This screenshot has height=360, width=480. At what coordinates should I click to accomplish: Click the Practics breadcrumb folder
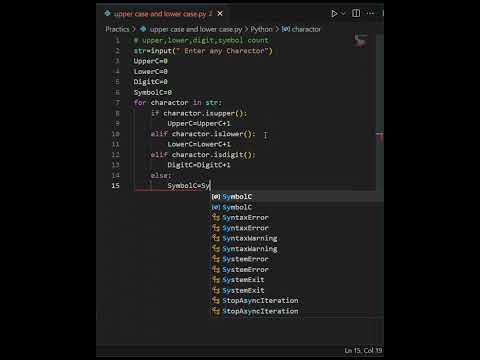point(117,29)
